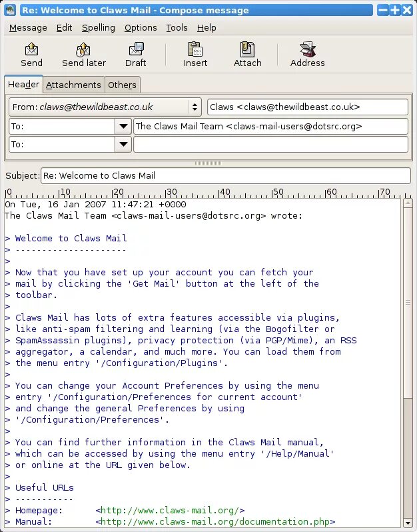Screen dimensions: 417x532
Task: Click the 'On Tue, 16 Jan 2007' line
Action: tap(95, 204)
